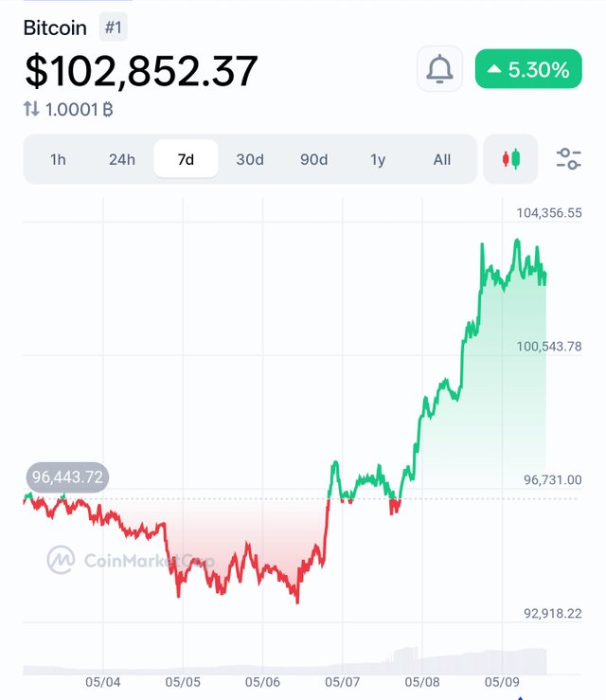
Task: Select the 7d timeframe
Action: (x=186, y=159)
